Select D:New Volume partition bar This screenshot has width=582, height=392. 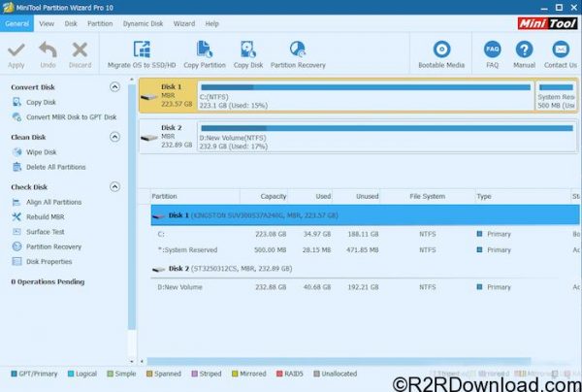coord(387,137)
